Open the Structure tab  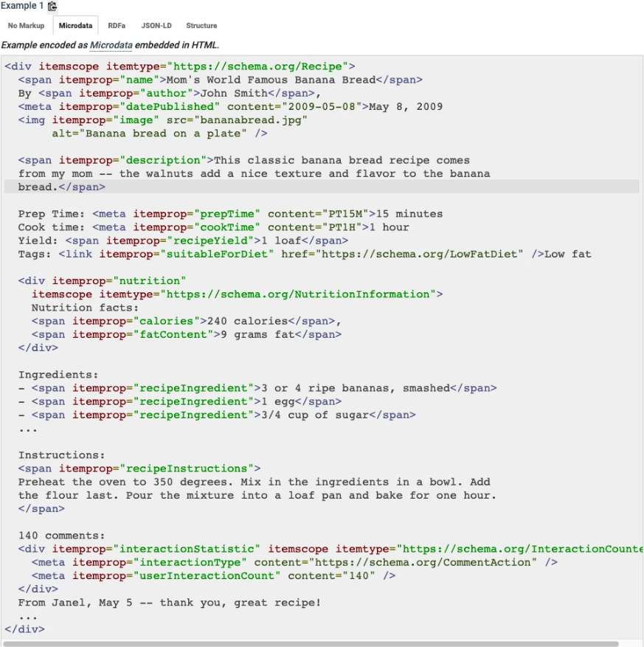point(201,26)
